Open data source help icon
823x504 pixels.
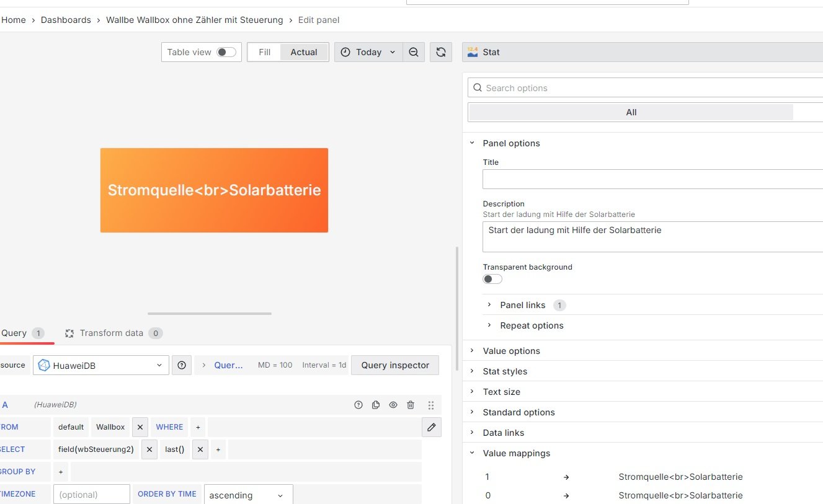coord(182,365)
